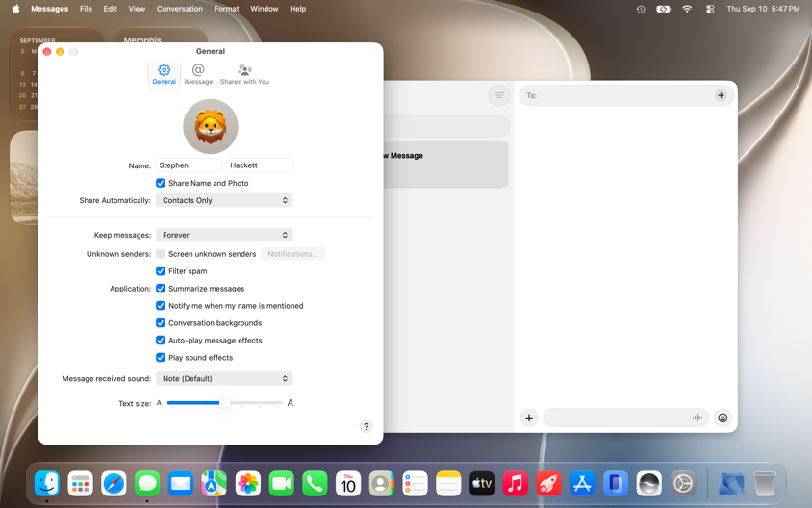
Task: Add a contact with the plus in To field
Action: coord(721,95)
